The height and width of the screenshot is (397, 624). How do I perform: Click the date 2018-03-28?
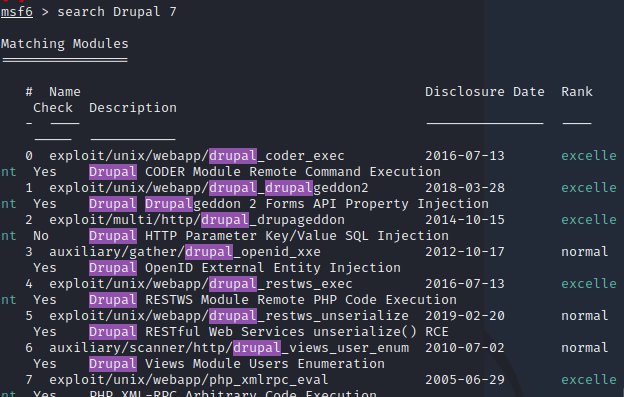465,188
